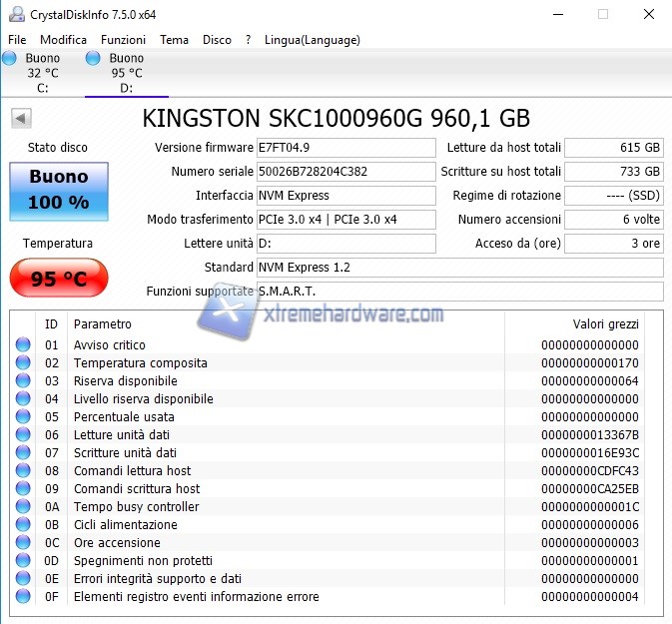Open the File menu
Screen dimensions: 672x624
(x=17, y=40)
